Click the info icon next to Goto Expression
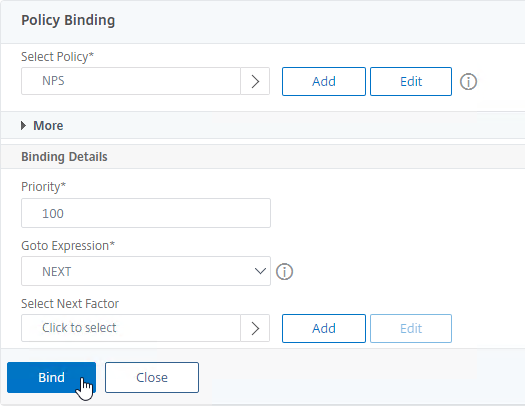 [x=284, y=271]
